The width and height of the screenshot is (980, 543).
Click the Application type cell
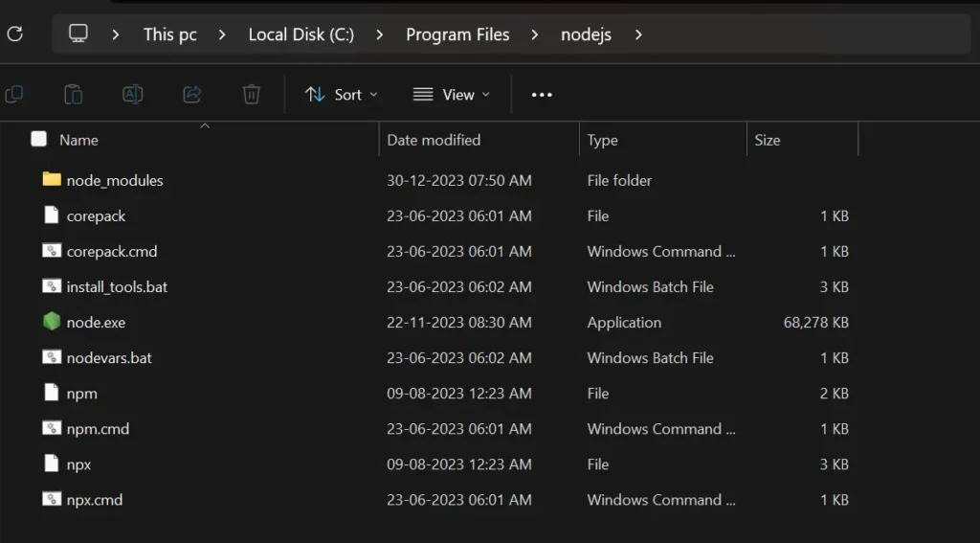[624, 323]
